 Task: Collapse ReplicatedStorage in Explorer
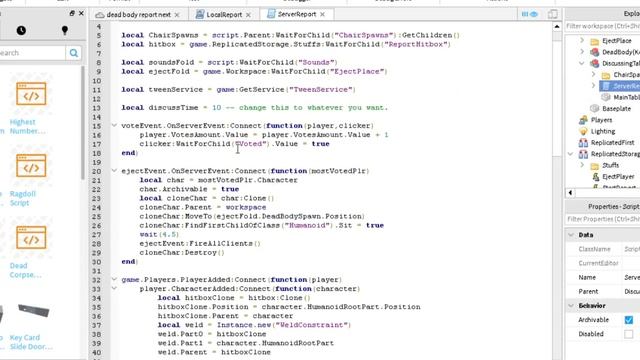pos(571,154)
